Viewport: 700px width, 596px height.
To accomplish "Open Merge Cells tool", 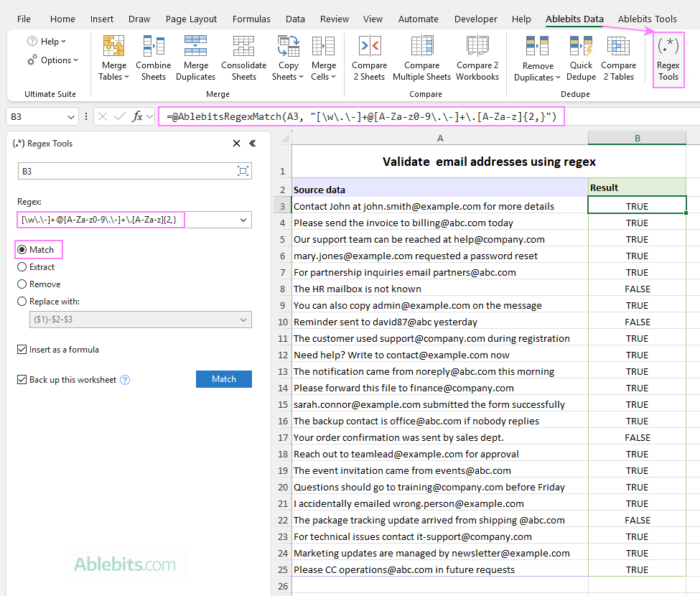I will 323,58.
